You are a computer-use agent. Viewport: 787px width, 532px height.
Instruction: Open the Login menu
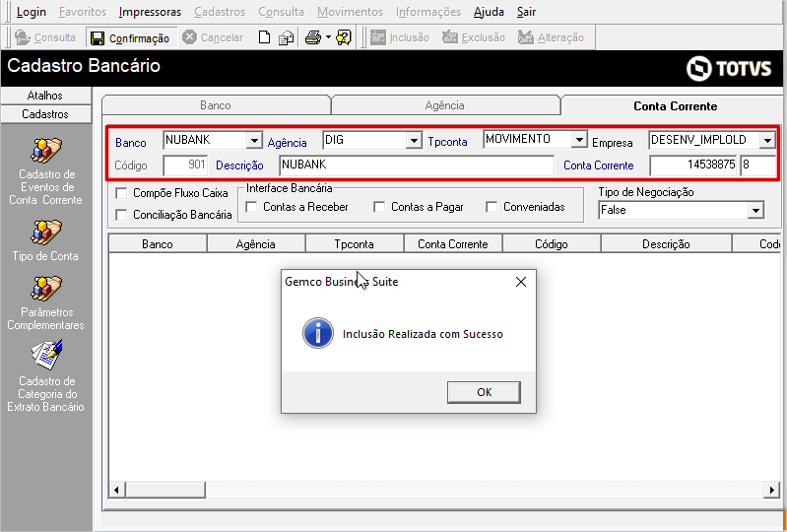(32, 12)
